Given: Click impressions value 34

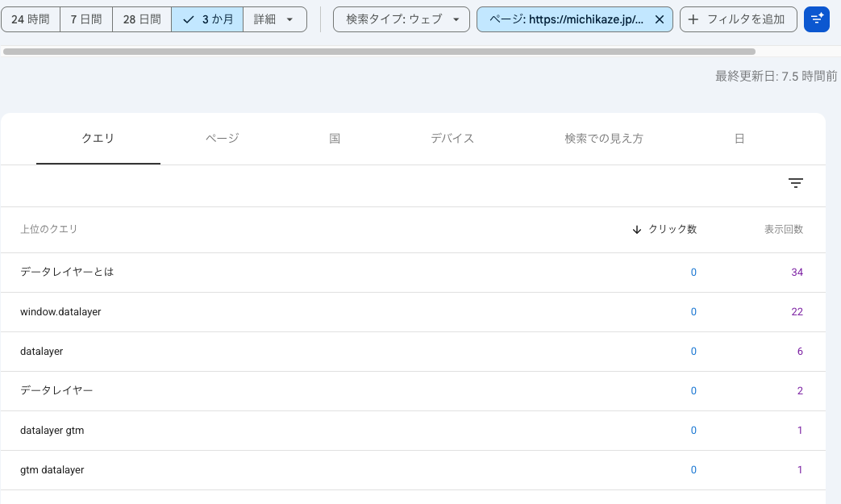Looking at the screenshot, I should [797, 273].
